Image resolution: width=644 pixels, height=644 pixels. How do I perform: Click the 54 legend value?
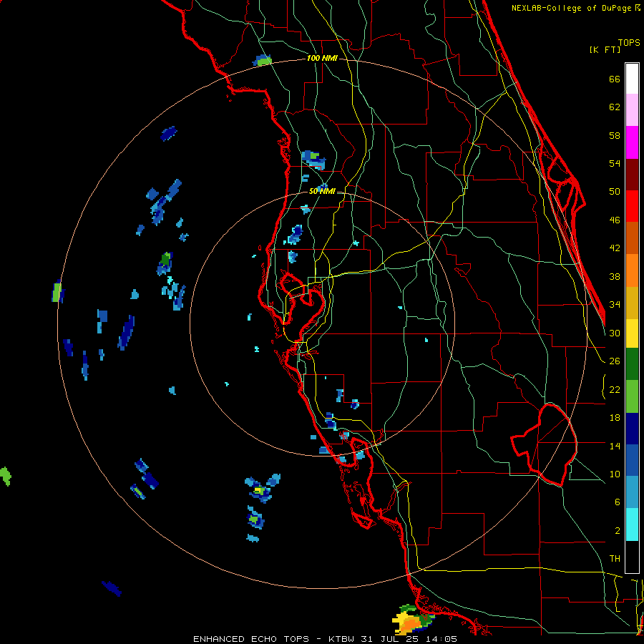(615, 163)
